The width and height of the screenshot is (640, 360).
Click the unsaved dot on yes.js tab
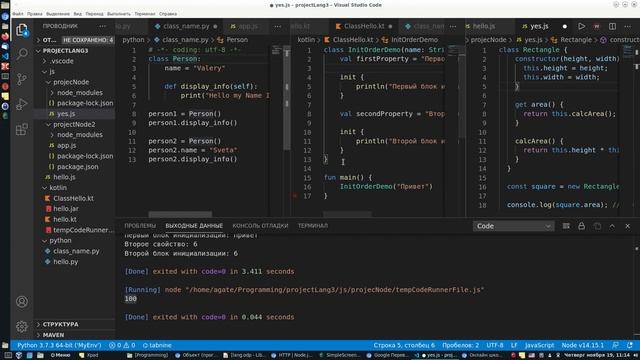(x=564, y=26)
